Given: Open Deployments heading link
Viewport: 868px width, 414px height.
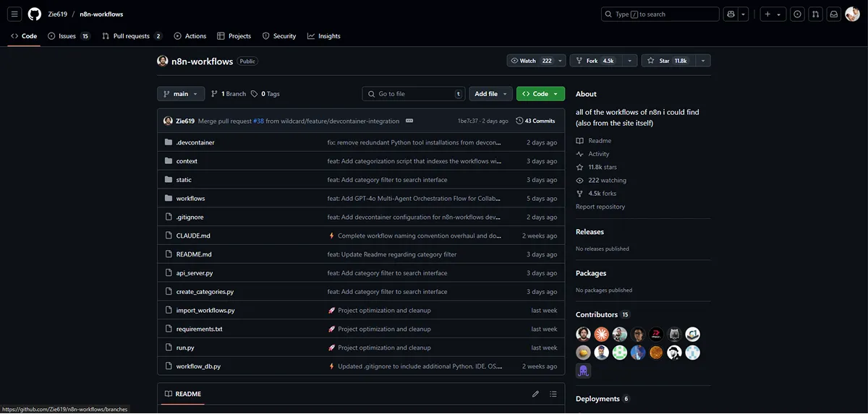Looking at the screenshot, I should [603, 399].
